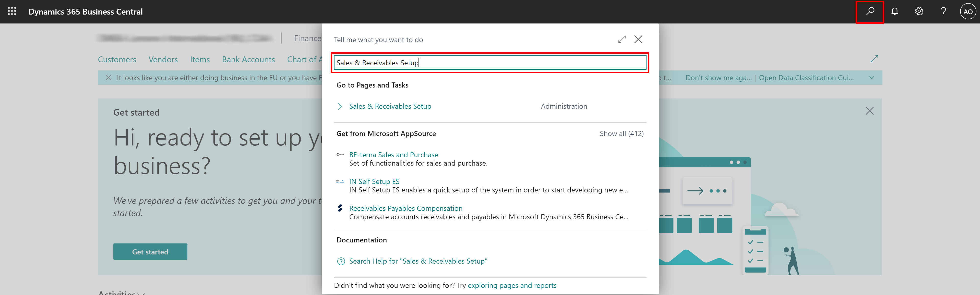
Task: Click the Documentation section heading
Action: coord(361,240)
